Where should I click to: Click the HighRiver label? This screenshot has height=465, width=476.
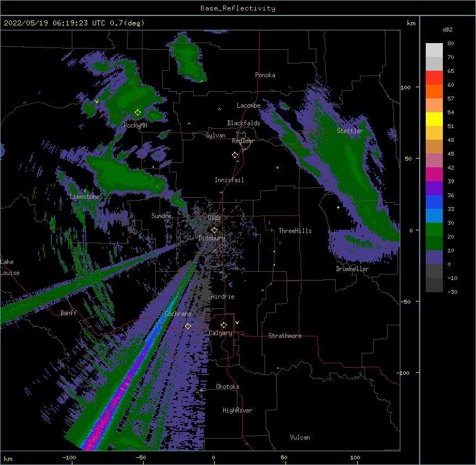pos(237,410)
